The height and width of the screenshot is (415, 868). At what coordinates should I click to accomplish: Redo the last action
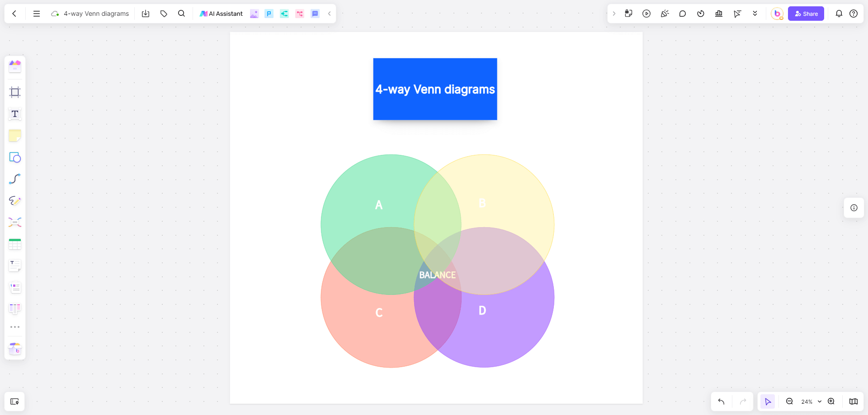[x=743, y=401]
